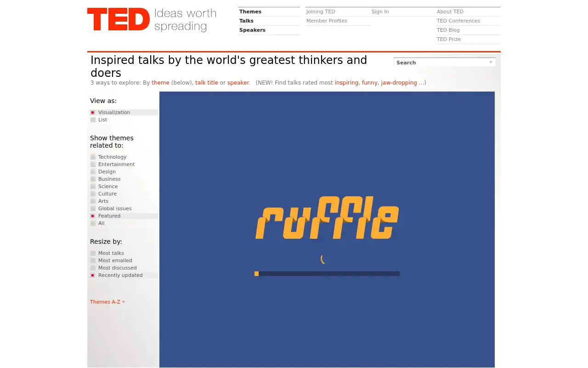Screen dimensions: 588x368
Task: Click the TED logo
Action: tap(152, 20)
